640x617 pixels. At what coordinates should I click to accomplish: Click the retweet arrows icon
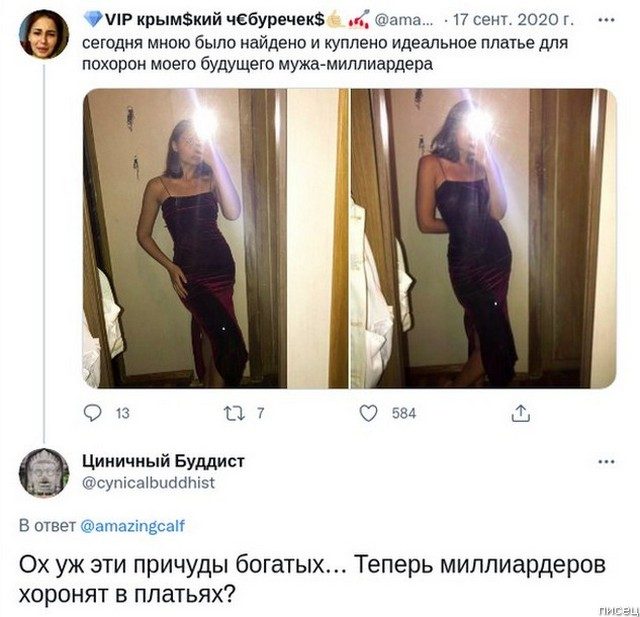click(x=234, y=413)
